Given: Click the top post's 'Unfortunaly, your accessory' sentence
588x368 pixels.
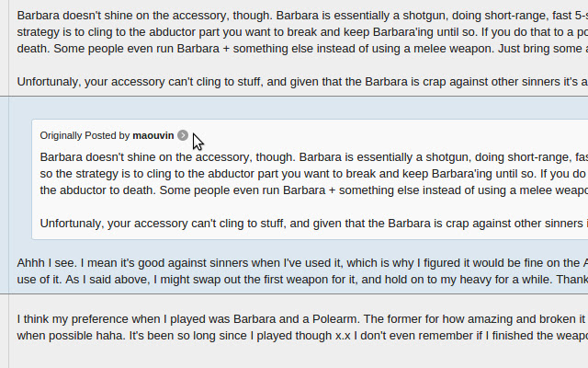Looking at the screenshot, I should [x=302, y=82].
